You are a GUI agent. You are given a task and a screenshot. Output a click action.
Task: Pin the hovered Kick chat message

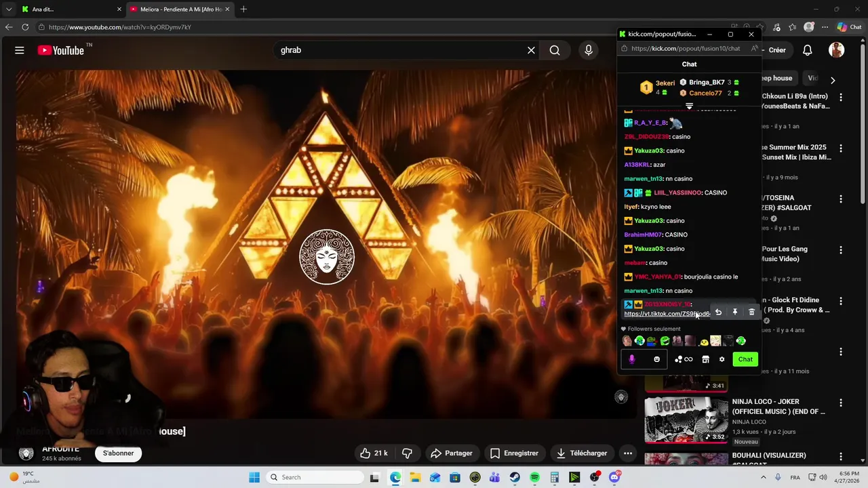click(x=734, y=312)
